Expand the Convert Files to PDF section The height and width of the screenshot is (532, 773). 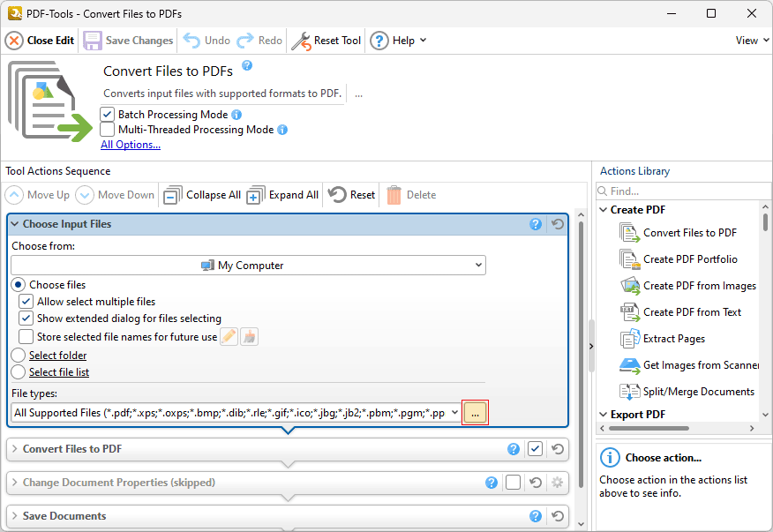click(15, 449)
